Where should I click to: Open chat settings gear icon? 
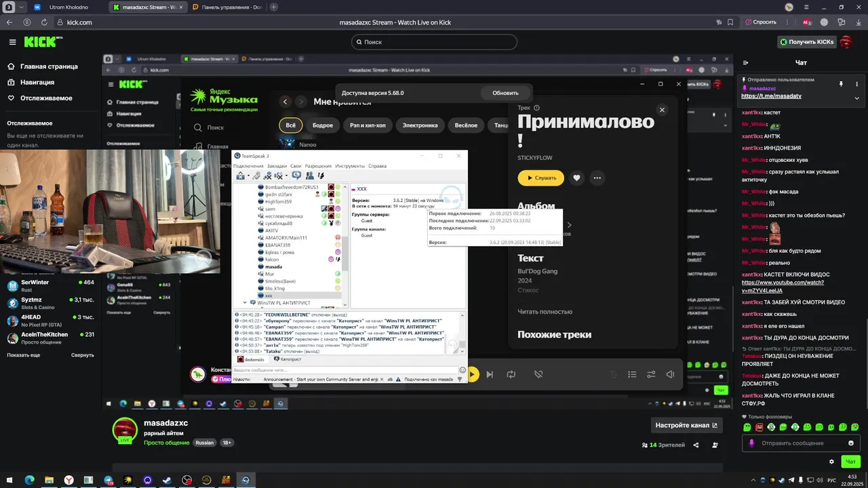pyautogui.click(x=832, y=462)
